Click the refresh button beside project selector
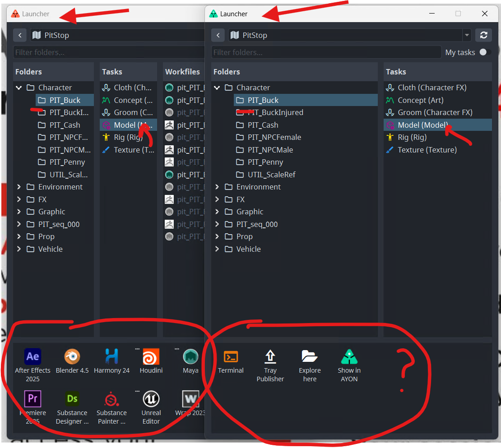The width and height of the screenshot is (501, 448). pos(483,35)
